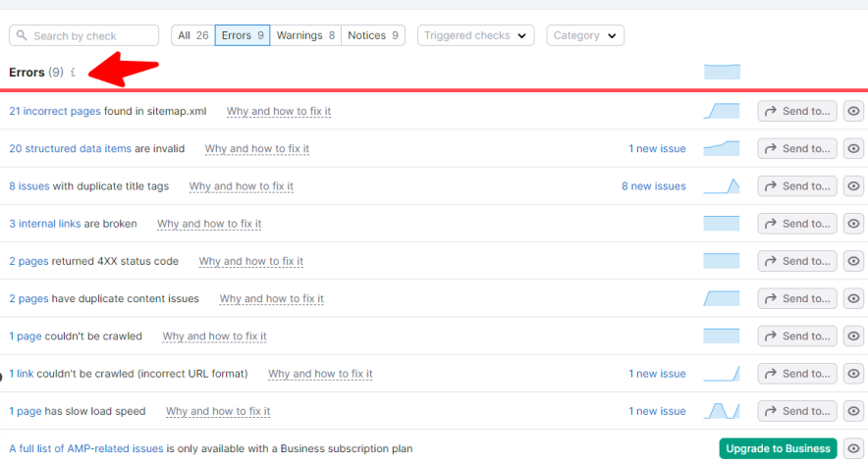Expand the Triggered checks dropdown
Viewport: 868px width, 465px height.
click(x=475, y=35)
